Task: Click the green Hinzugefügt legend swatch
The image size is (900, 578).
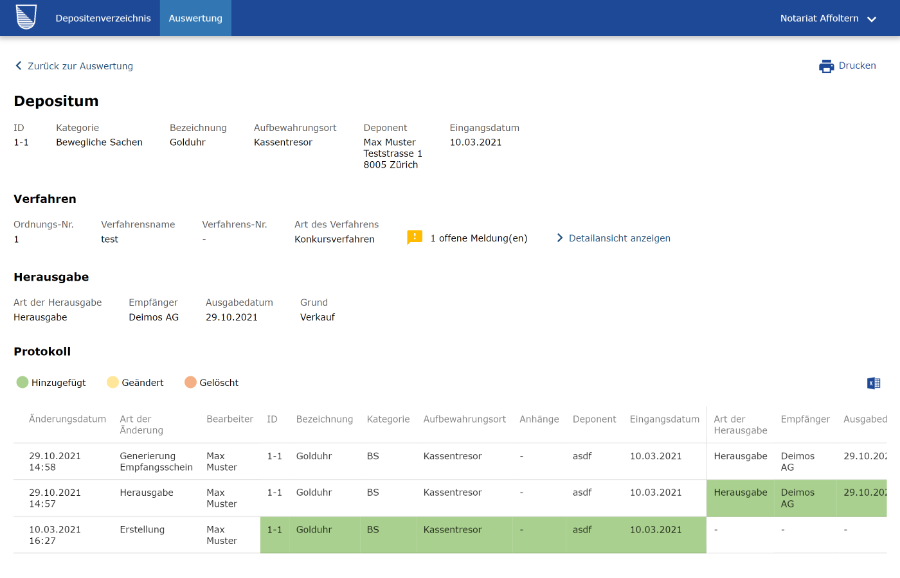Action: [22, 382]
